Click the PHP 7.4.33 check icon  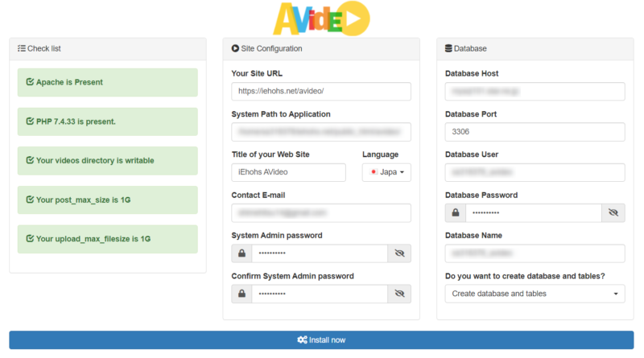point(30,121)
